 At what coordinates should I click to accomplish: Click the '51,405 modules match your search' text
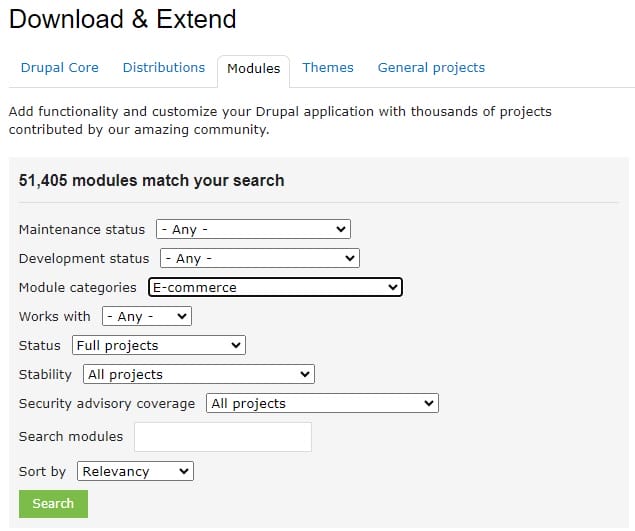[x=151, y=181]
